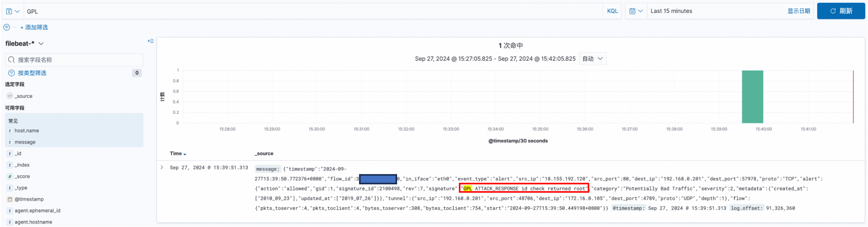
Task: Click the string type icon next to _type
Action: (x=10, y=188)
